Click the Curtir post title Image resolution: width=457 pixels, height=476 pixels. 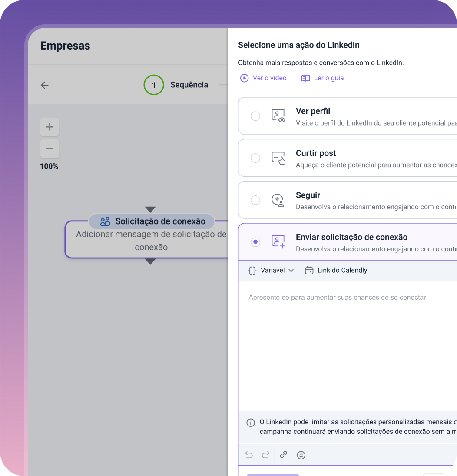tap(316, 153)
